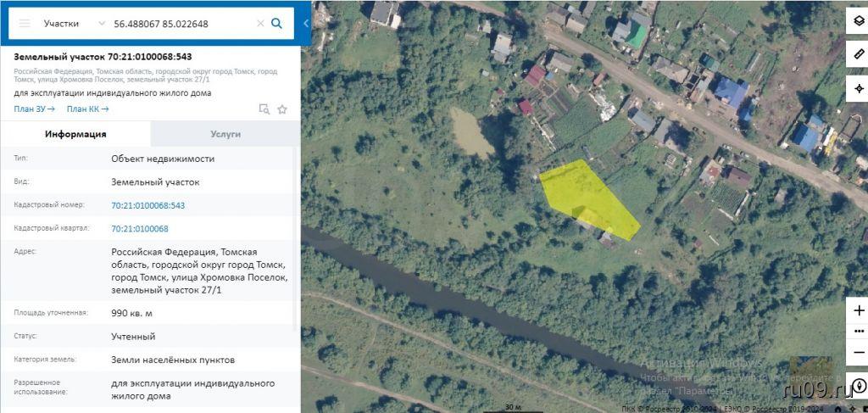Clear the coordinates in the search field
The image size is (868, 413).
(x=260, y=24)
